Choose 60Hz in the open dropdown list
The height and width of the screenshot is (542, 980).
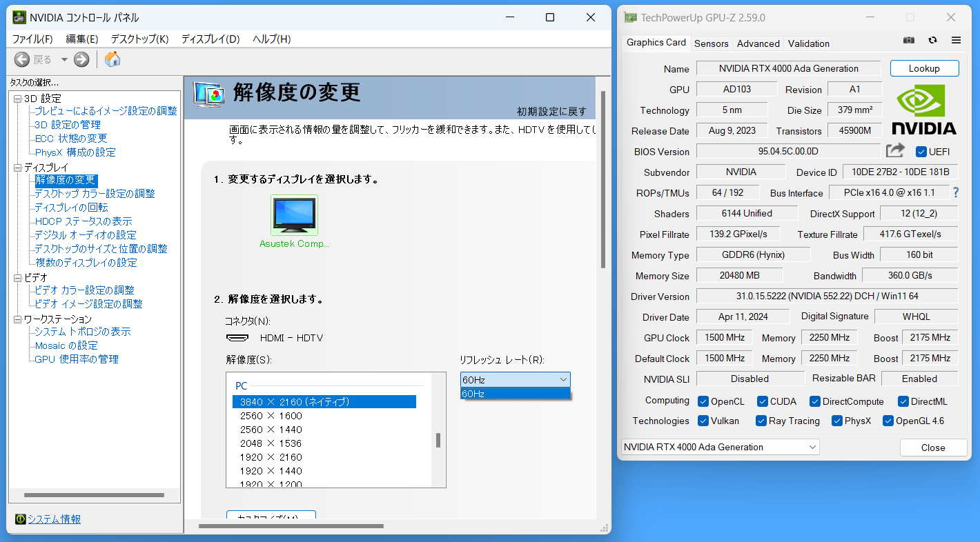(x=516, y=393)
